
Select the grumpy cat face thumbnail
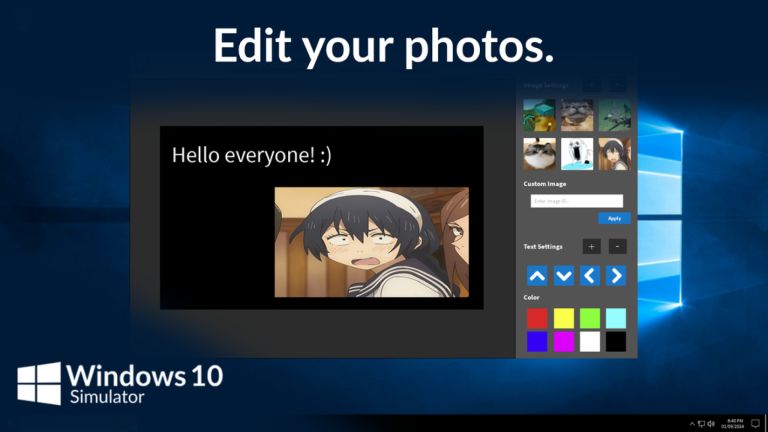point(577,115)
